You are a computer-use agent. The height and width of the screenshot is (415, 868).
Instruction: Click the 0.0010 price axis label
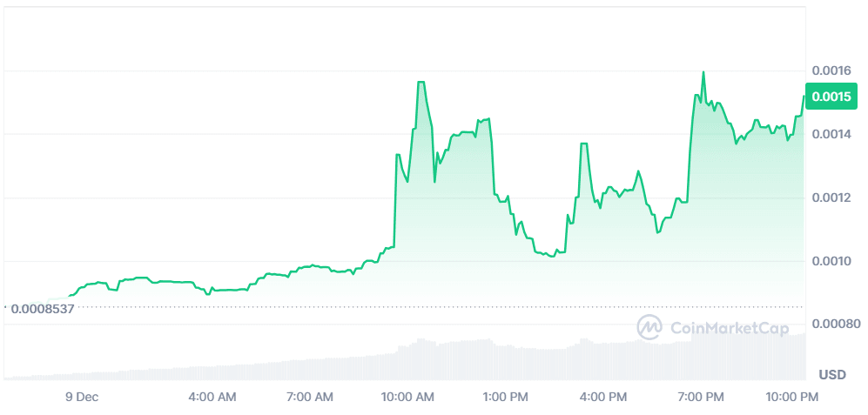point(830,261)
